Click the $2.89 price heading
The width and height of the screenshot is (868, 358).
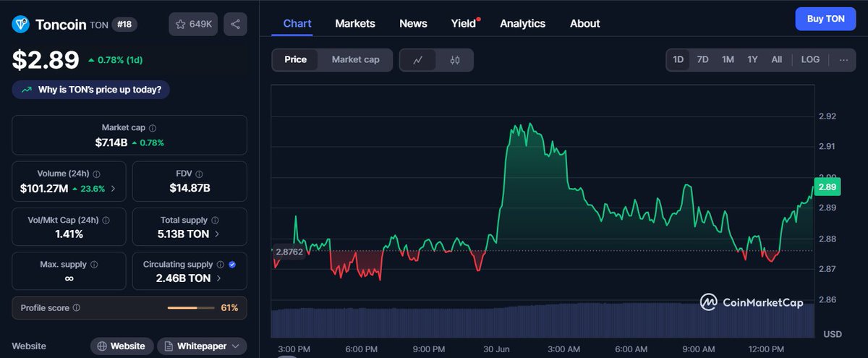click(46, 59)
